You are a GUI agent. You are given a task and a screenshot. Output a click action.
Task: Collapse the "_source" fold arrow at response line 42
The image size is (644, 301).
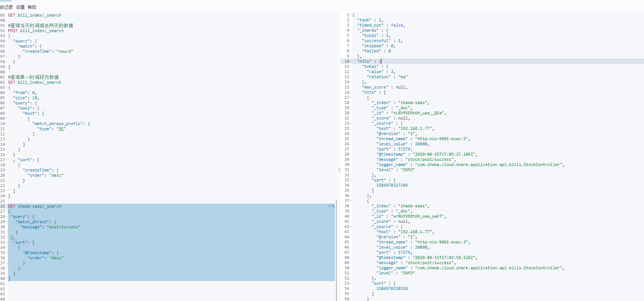point(351,226)
